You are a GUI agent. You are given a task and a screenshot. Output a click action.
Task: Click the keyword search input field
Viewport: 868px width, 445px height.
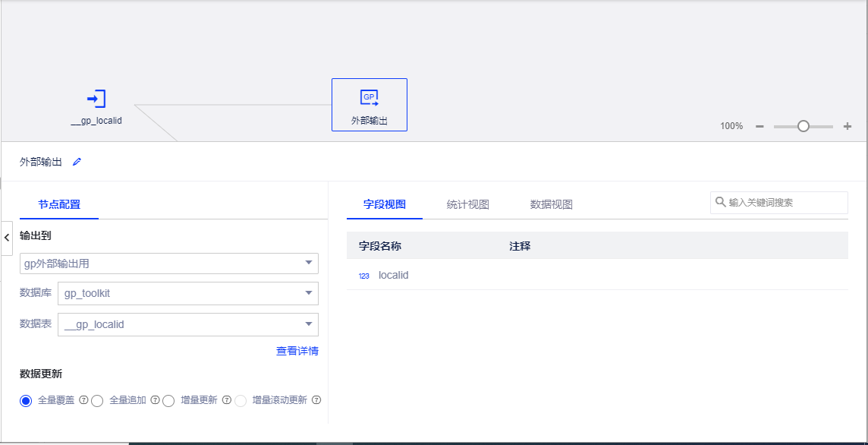click(x=782, y=203)
